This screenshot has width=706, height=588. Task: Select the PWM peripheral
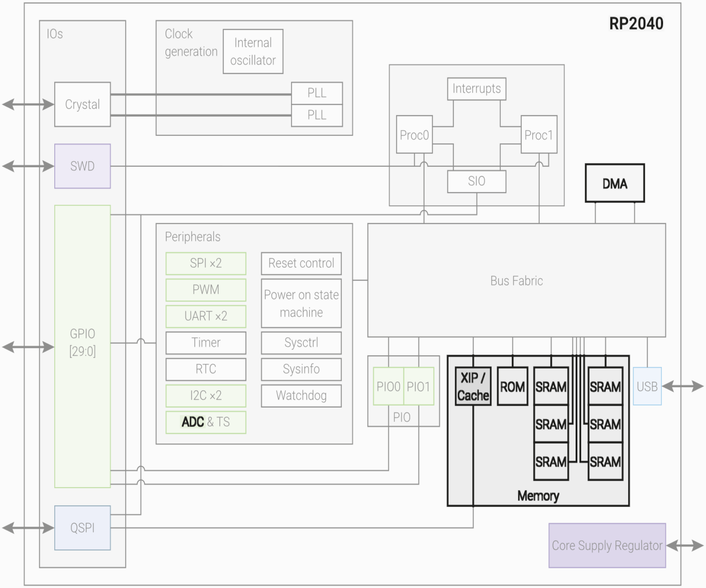pos(206,290)
